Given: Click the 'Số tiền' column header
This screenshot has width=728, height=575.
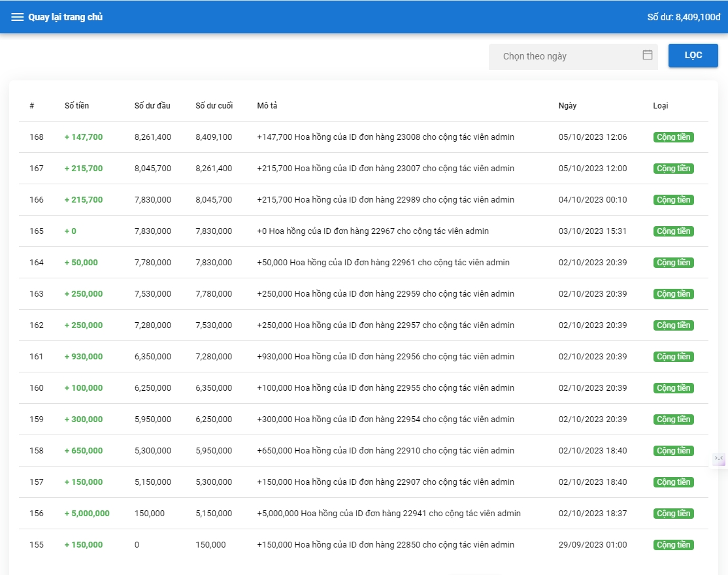Looking at the screenshot, I should coord(76,106).
